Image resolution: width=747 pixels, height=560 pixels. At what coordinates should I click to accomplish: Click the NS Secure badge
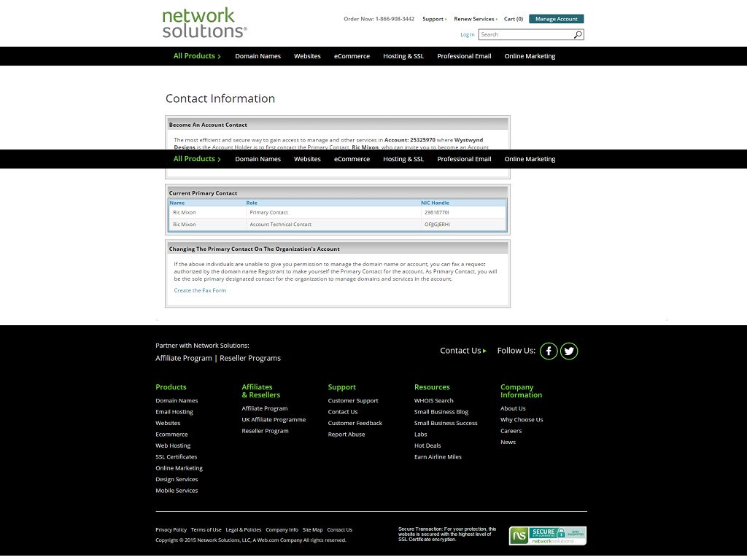(547, 536)
